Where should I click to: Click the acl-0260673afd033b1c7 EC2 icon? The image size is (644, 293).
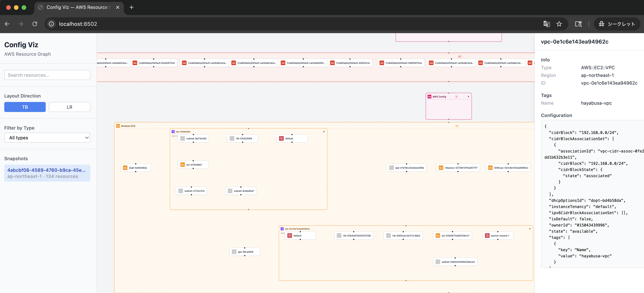[x=438, y=236]
